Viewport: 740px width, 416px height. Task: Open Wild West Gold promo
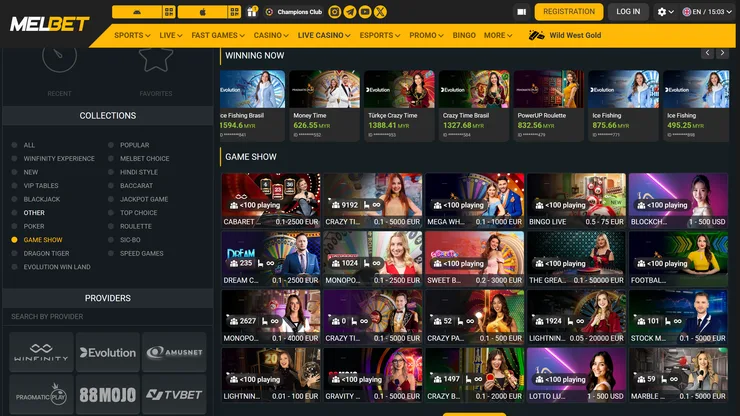point(565,35)
